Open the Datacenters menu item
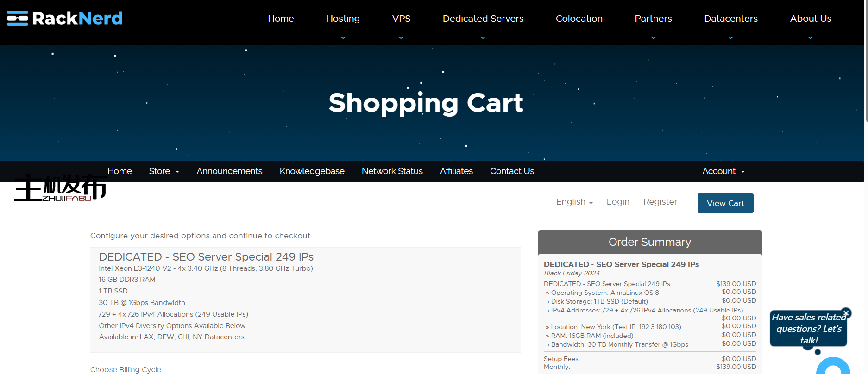This screenshot has width=868, height=374. pyautogui.click(x=731, y=19)
